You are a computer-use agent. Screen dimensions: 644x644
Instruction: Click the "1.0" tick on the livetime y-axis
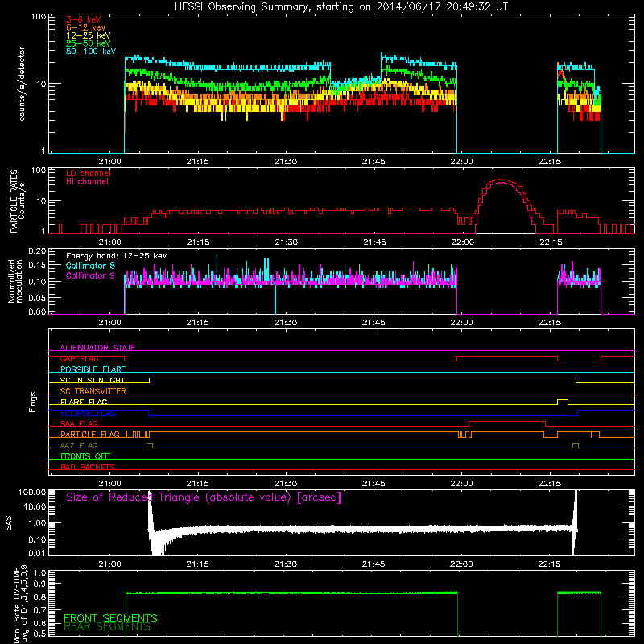tap(40, 573)
